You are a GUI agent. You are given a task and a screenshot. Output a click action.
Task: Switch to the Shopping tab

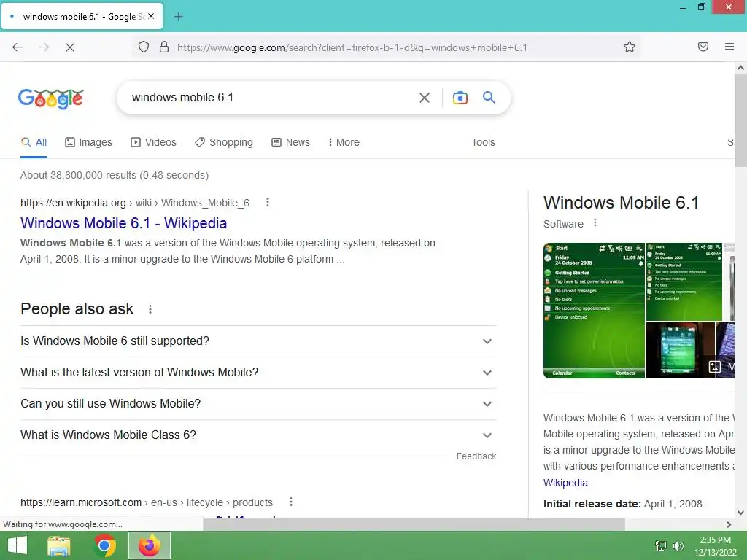click(x=224, y=142)
